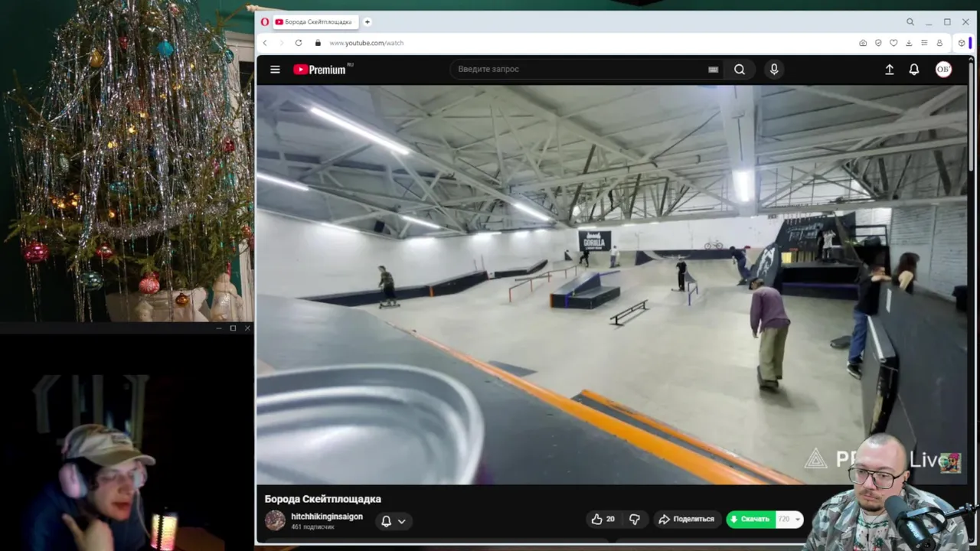The width and height of the screenshot is (980, 551).
Task: Reload the YouTube page
Action: coord(299,43)
